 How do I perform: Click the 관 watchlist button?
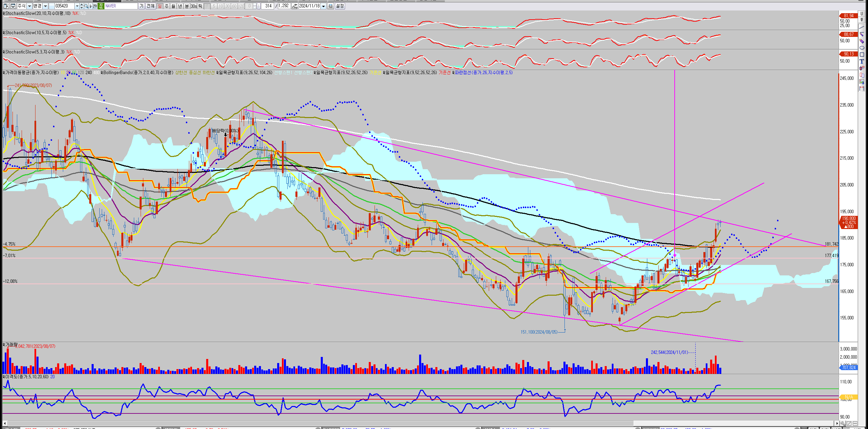[x=95, y=6]
